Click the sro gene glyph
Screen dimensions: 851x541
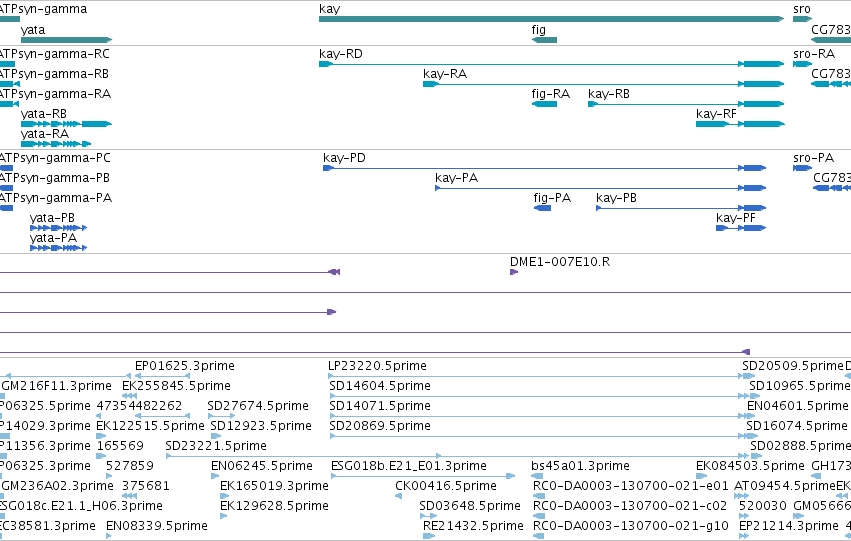coord(802,19)
